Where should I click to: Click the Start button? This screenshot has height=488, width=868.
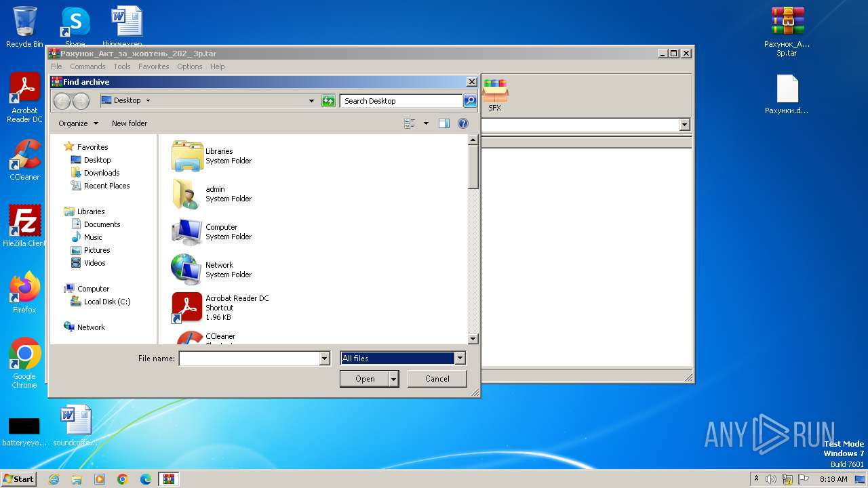tap(18, 479)
